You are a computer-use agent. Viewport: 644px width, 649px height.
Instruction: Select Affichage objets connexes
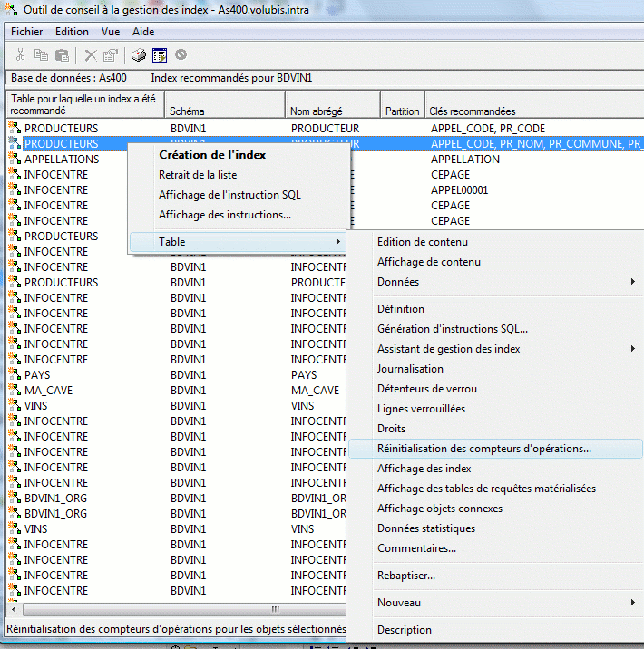pyautogui.click(x=495, y=509)
